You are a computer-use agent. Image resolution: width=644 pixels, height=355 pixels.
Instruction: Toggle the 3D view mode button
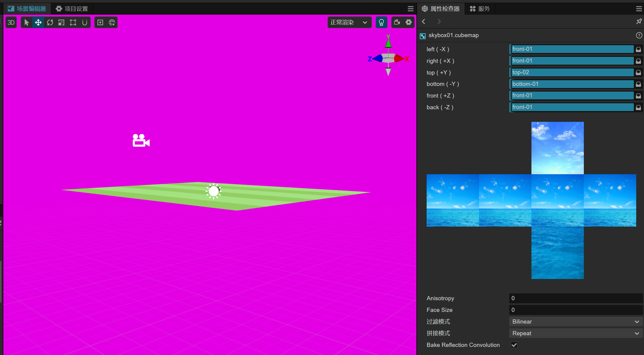tap(11, 22)
